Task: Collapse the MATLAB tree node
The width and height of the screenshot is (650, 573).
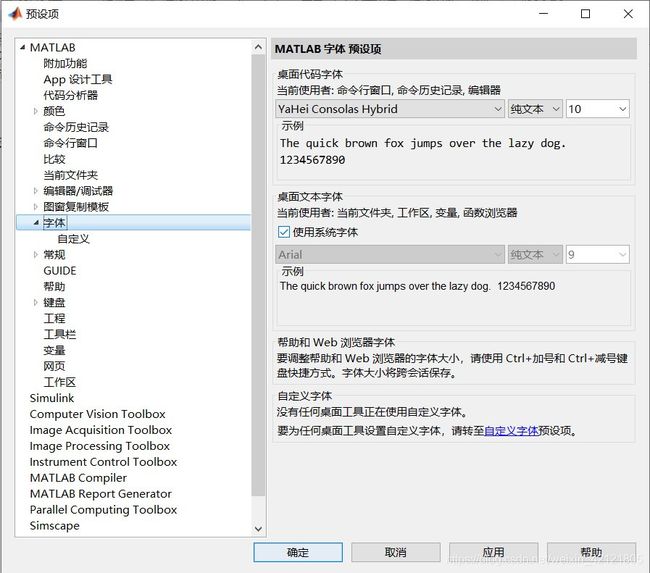Action: click(x=22, y=48)
